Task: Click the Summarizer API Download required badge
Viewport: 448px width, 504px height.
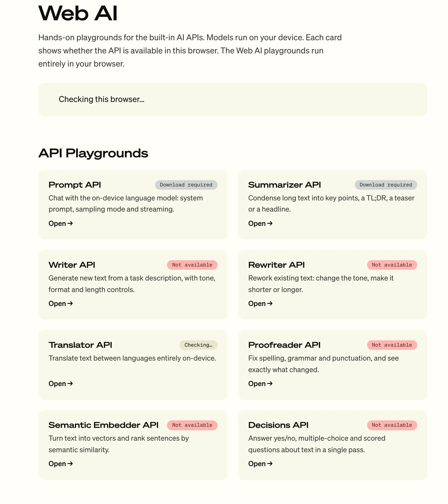Action: pos(386,185)
